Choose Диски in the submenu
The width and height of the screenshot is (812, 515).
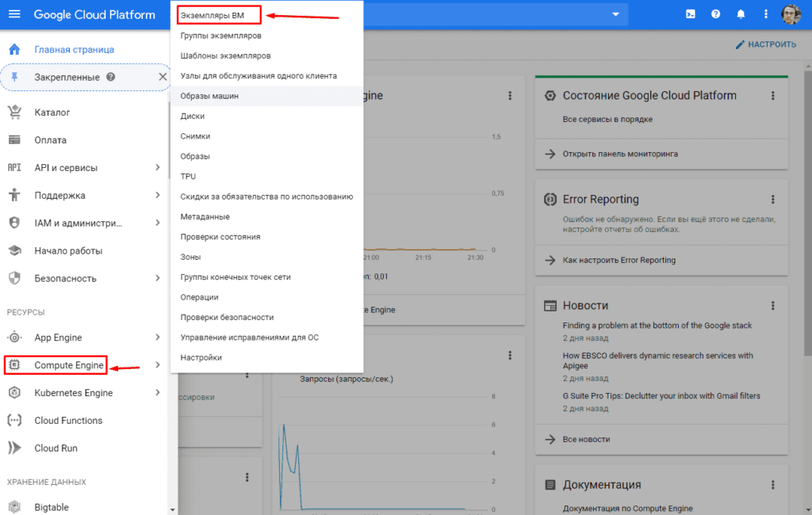pyautogui.click(x=193, y=116)
